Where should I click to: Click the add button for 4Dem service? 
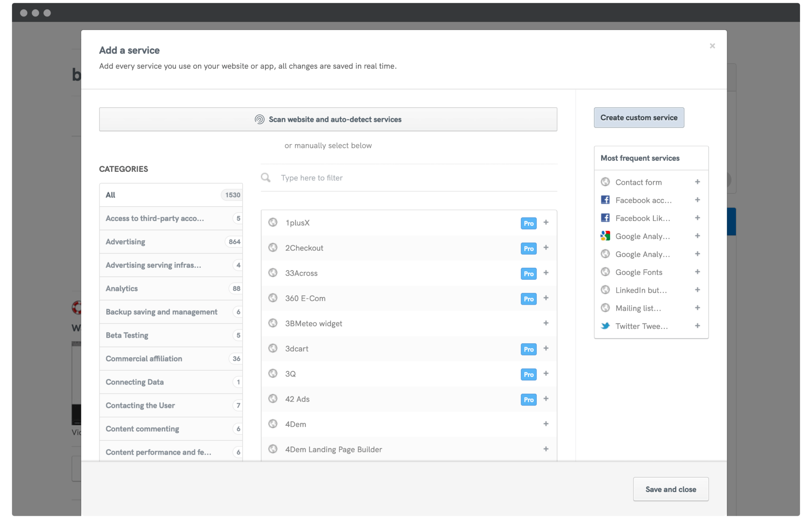coord(546,424)
